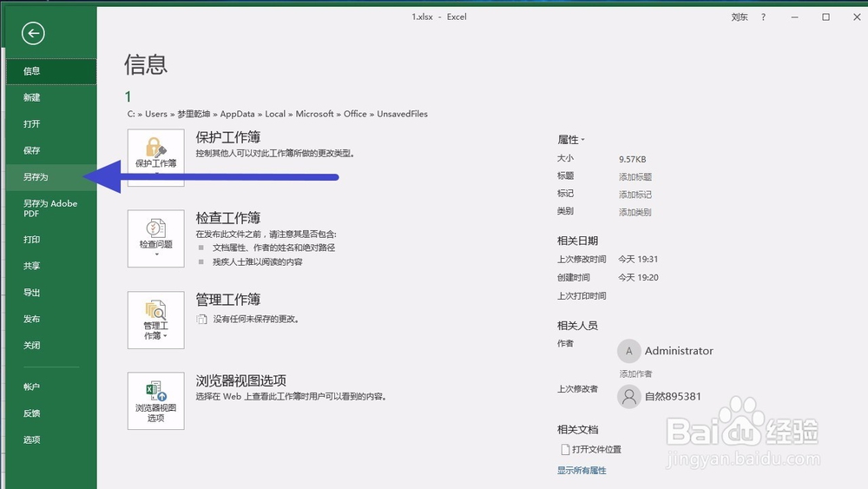Select 共享 (Share) in the sidebar
This screenshot has width=868, height=489.
(51, 267)
